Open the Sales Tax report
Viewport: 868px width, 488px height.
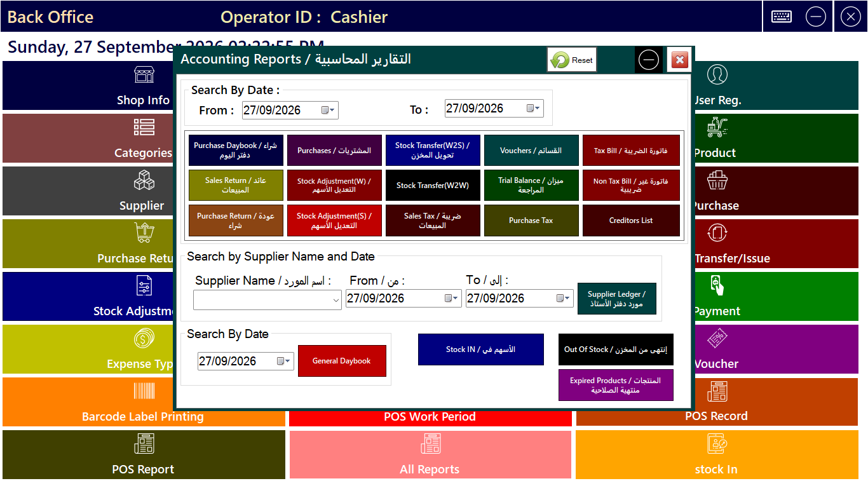tap(433, 220)
